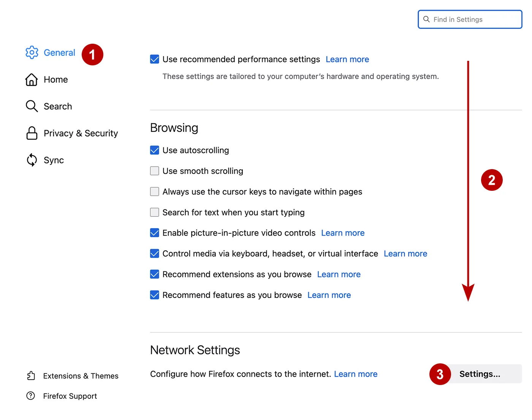Uncheck Use autoscrolling
Viewport: 532px width, 420px height.
click(154, 150)
